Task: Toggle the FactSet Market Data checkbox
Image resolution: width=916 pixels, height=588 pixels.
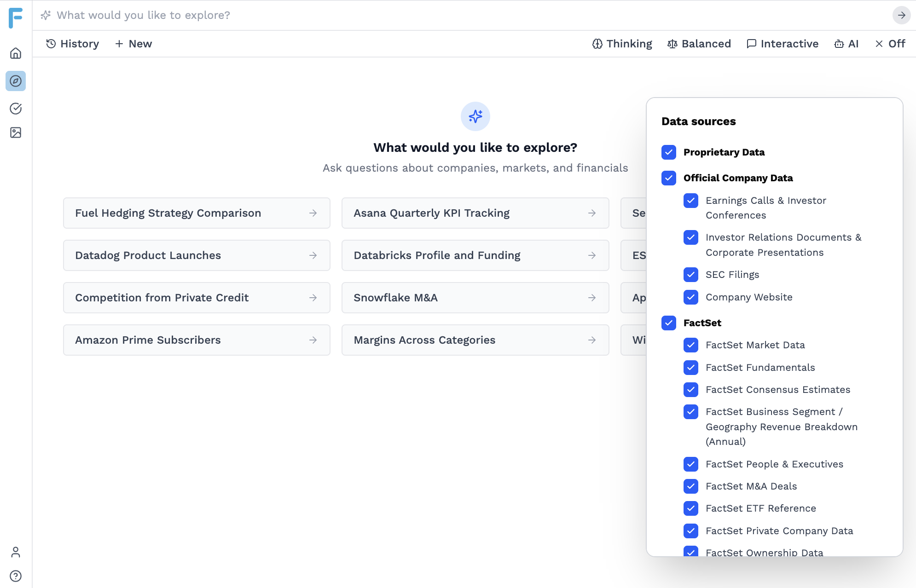Action: pyautogui.click(x=691, y=345)
